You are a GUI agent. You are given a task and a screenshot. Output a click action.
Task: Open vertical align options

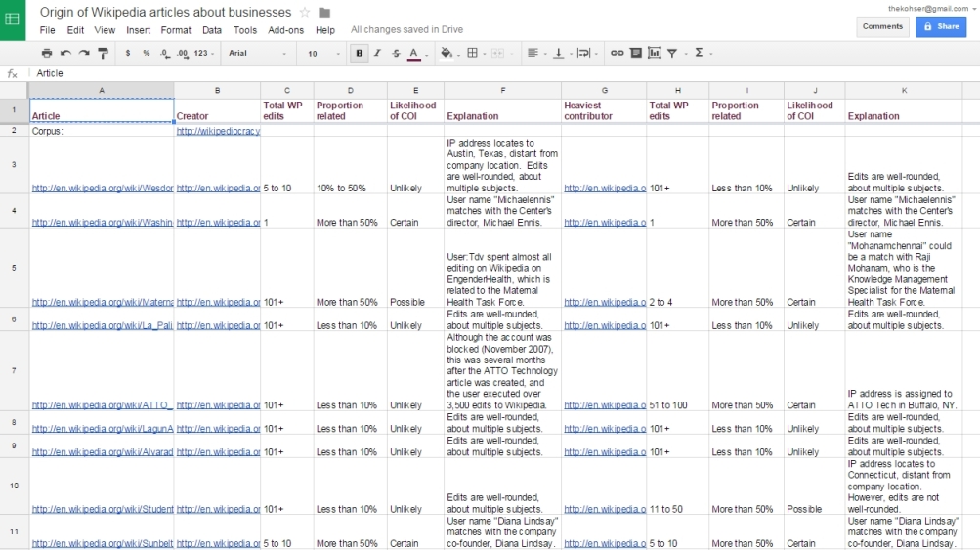point(561,53)
